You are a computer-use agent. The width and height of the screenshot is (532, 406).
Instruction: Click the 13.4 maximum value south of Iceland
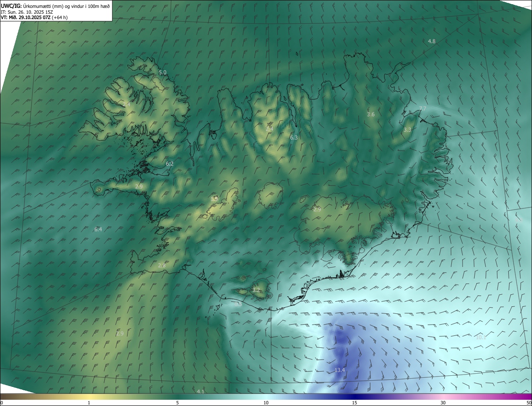pyautogui.click(x=340, y=370)
